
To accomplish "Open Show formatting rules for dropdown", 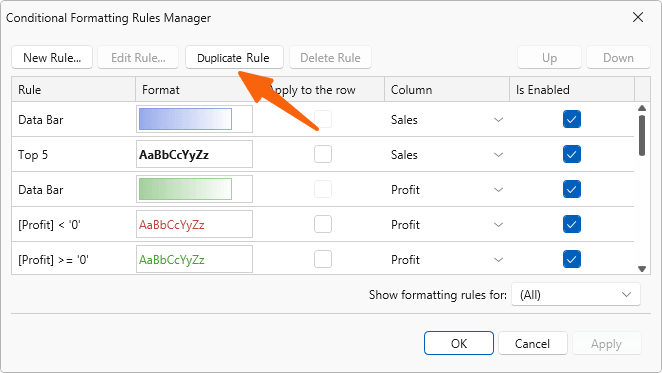I will pos(576,294).
